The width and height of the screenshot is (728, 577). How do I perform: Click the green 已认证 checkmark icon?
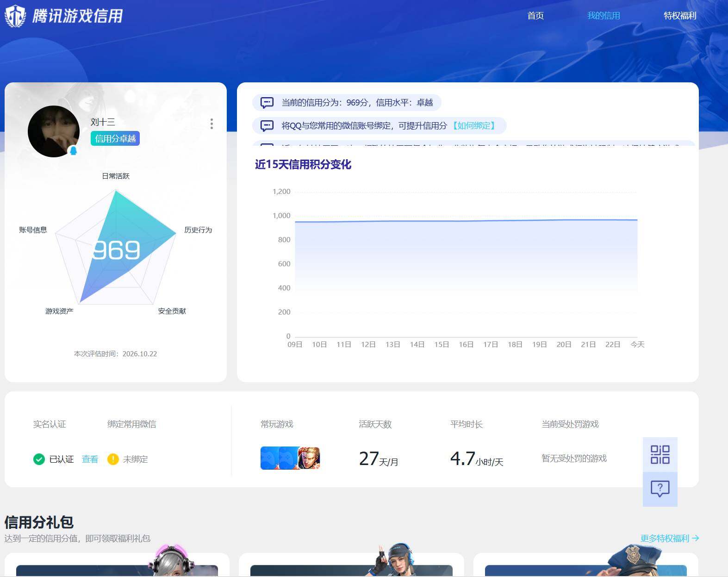39,459
